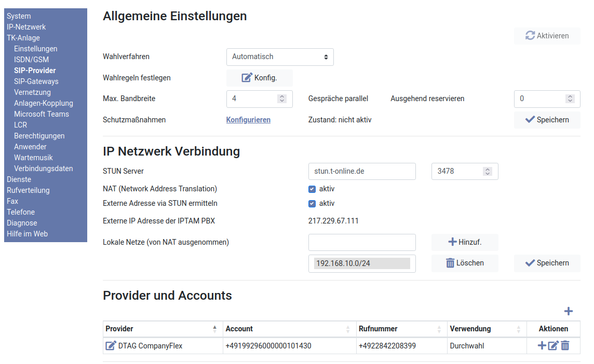Screen dimensions: 594x364
Task: Sort the table by Provider column
Action: [x=161, y=329]
